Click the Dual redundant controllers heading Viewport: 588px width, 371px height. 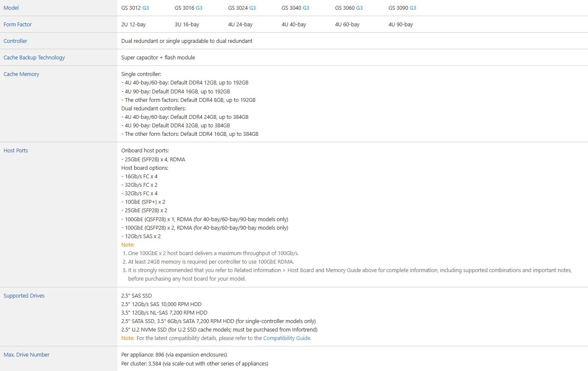pos(154,109)
